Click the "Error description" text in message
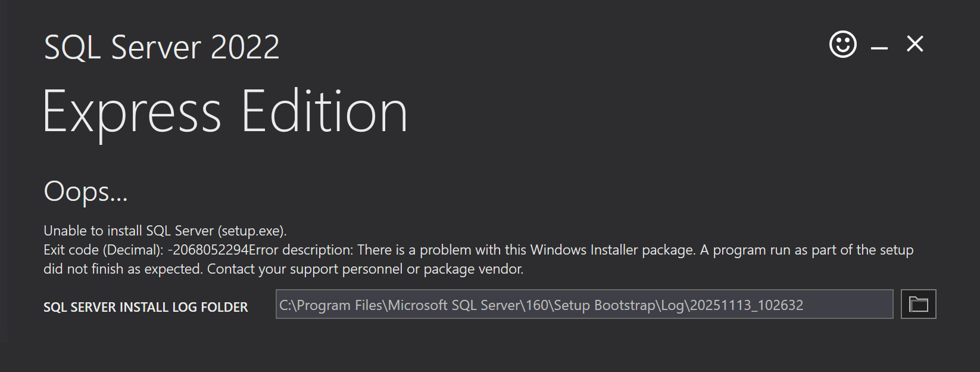The image size is (980, 372). point(301,250)
